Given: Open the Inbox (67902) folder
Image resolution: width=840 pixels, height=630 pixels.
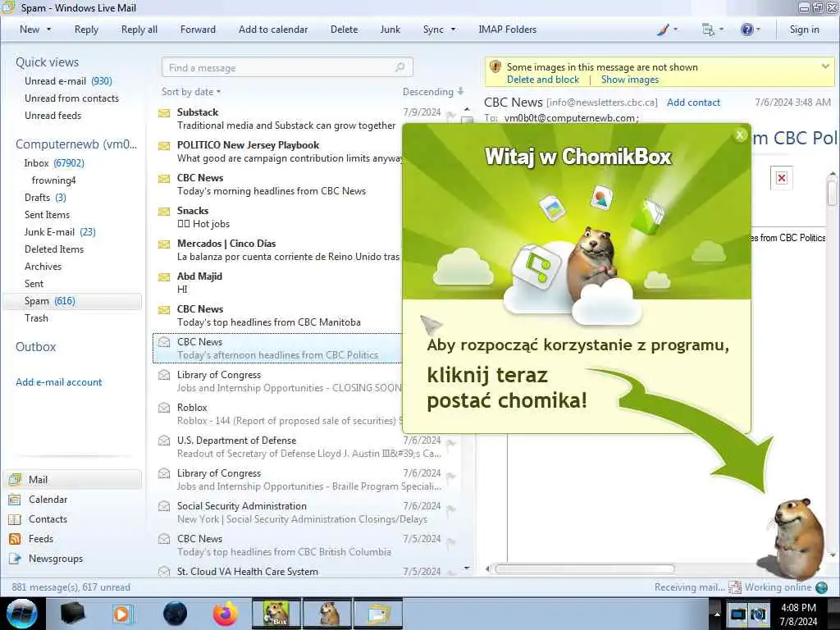Looking at the screenshot, I should pyautogui.click(x=54, y=163).
